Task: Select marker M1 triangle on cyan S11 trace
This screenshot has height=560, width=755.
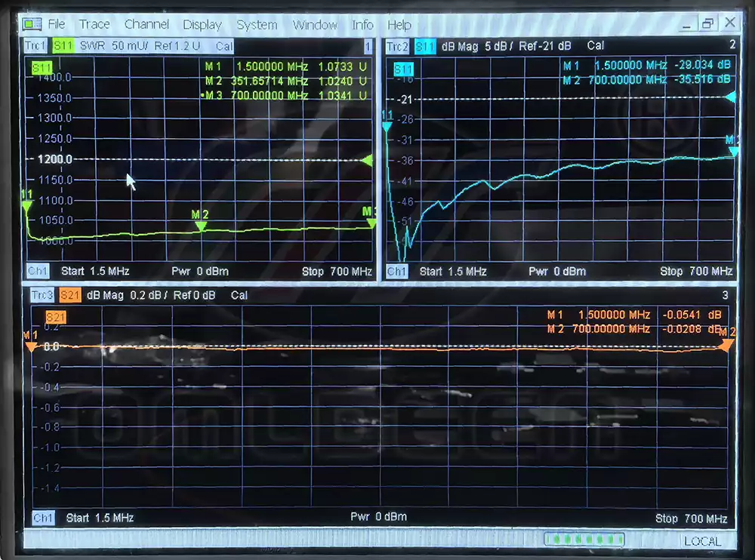Action: coord(387,127)
